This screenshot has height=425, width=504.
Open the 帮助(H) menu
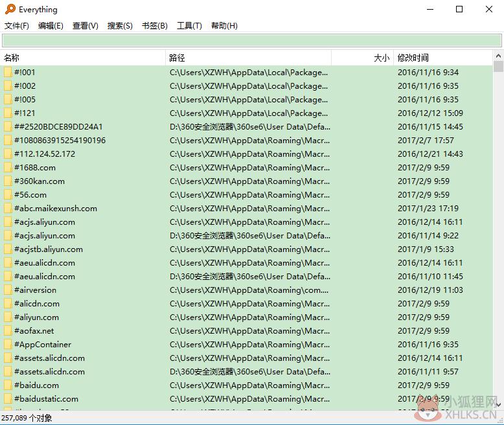[x=224, y=26]
